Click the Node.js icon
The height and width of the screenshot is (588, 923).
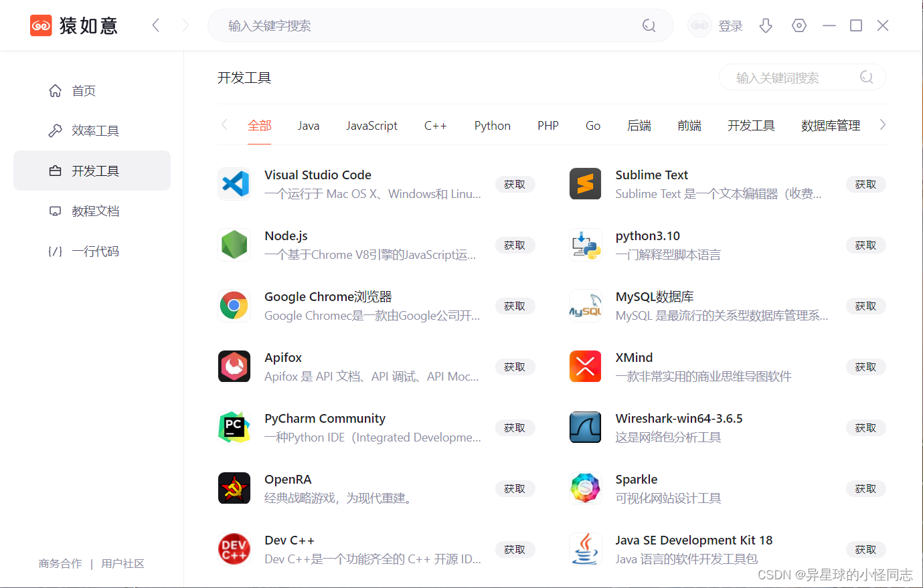click(x=234, y=245)
